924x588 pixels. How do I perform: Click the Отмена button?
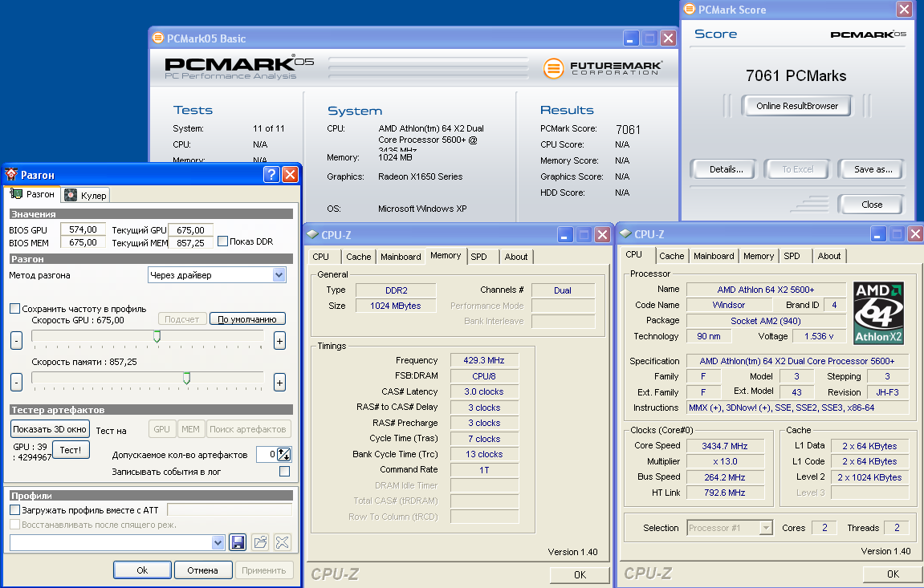point(203,570)
